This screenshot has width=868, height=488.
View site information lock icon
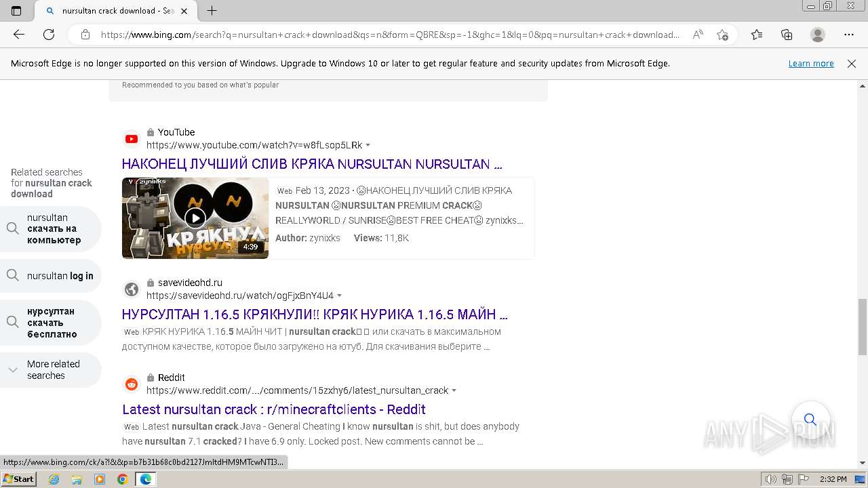85,35
